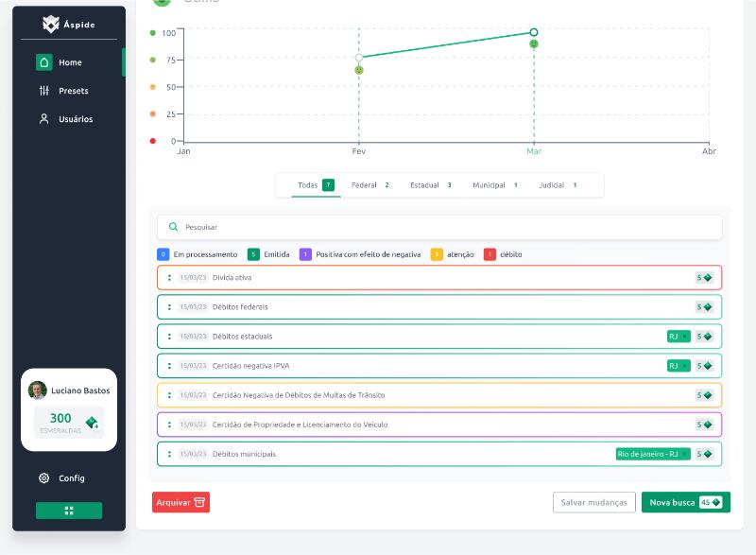
Task: Select the Mar data point on chart
Action: tap(534, 32)
